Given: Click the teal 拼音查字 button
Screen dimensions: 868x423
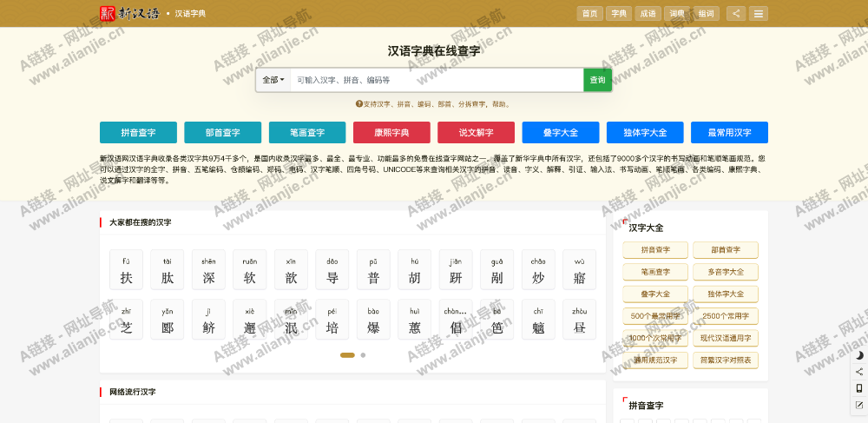Looking at the screenshot, I should pyautogui.click(x=138, y=132).
